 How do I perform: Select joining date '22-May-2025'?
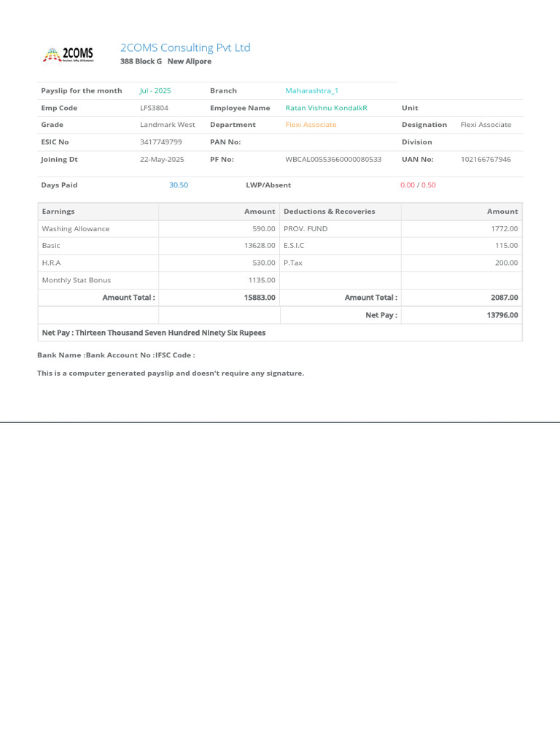point(162,160)
